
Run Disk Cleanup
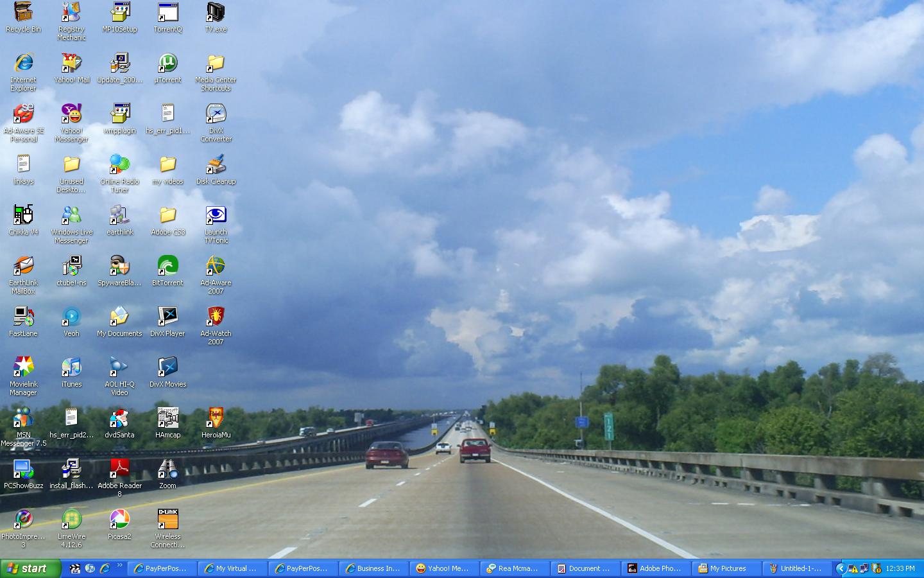(216, 164)
